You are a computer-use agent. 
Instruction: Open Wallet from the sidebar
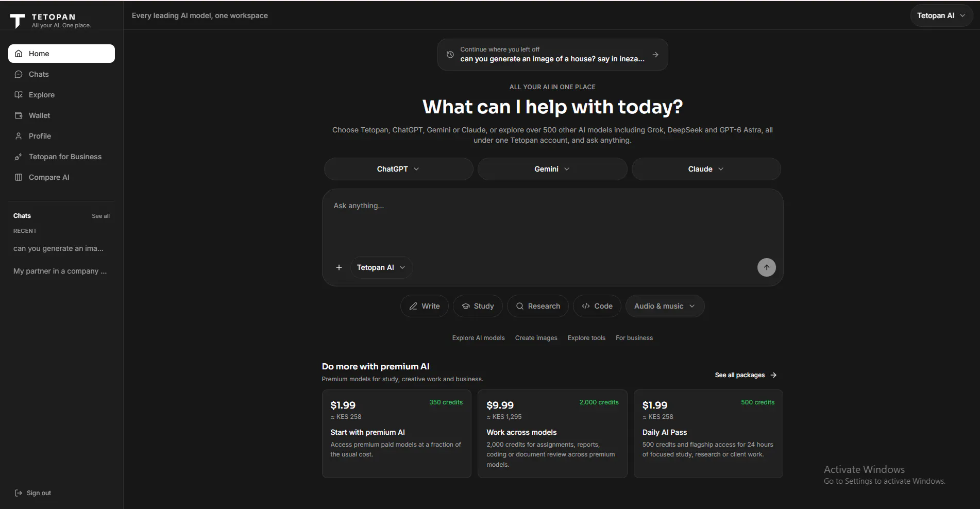(x=61, y=115)
